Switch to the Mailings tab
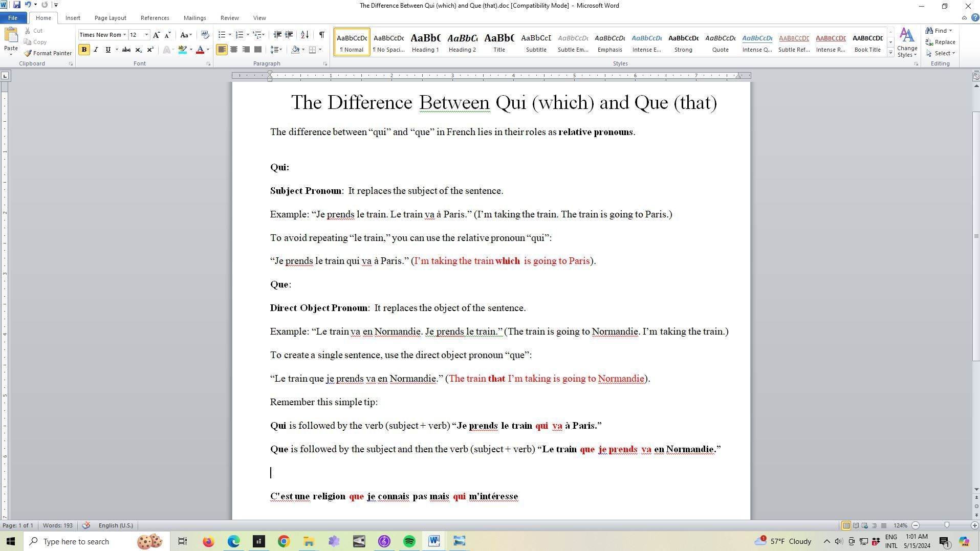The width and height of the screenshot is (980, 551). 194,18
